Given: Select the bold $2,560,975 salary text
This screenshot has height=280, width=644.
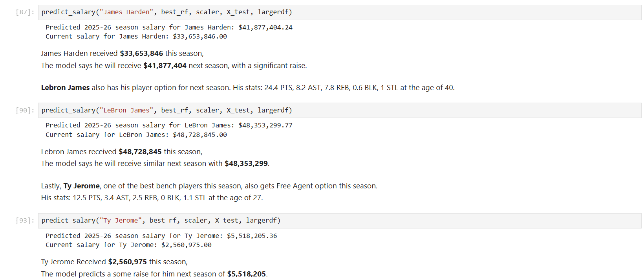Looking at the screenshot, I should 128,262.
